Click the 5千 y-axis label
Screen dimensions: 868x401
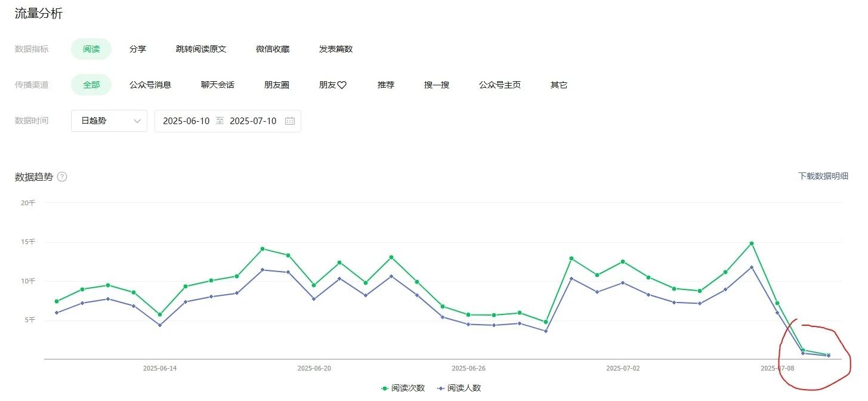point(30,320)
